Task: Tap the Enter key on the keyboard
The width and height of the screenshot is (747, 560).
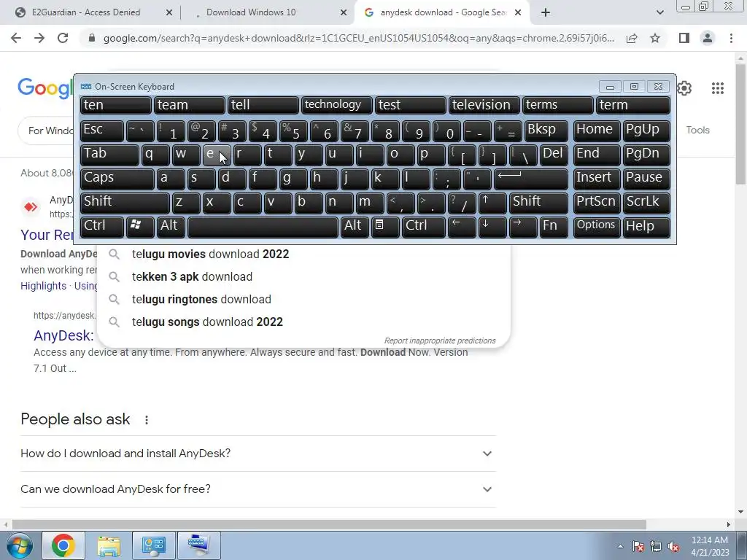Action: tap(531, 178)
